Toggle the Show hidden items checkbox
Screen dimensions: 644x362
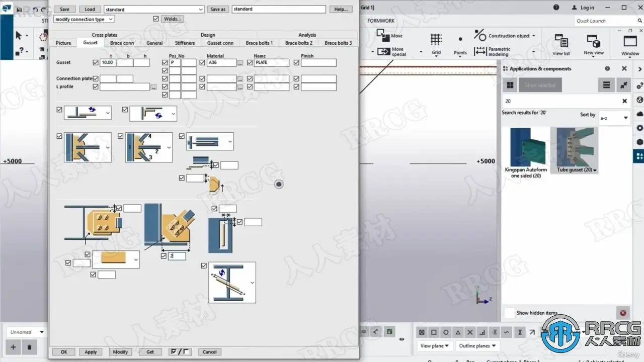pyautogui.click(x=509, y=313)
